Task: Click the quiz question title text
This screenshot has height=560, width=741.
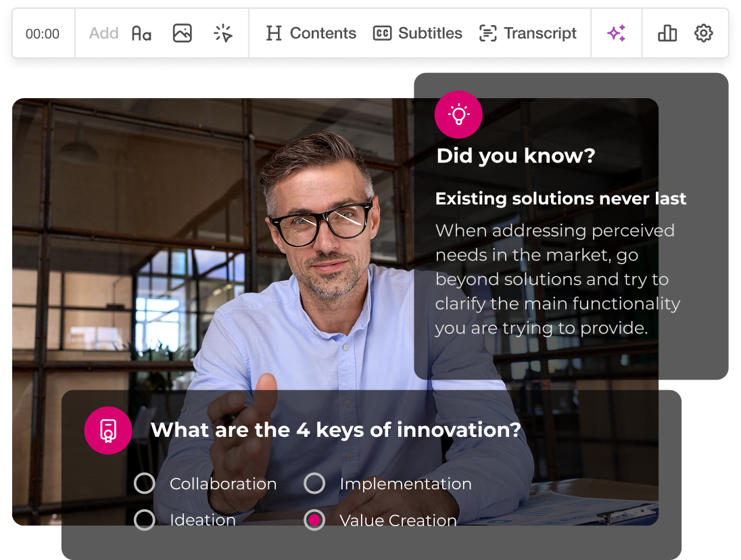Action: pos(335,429)
